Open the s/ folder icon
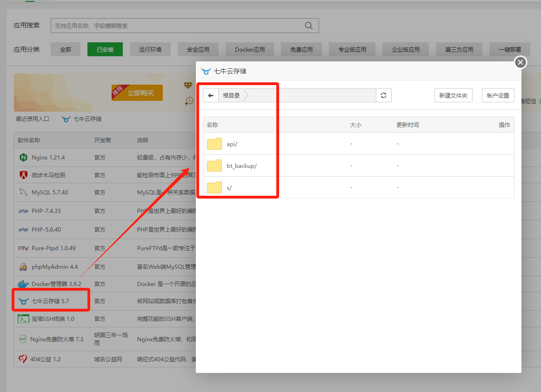 click(x=214, y=187)
